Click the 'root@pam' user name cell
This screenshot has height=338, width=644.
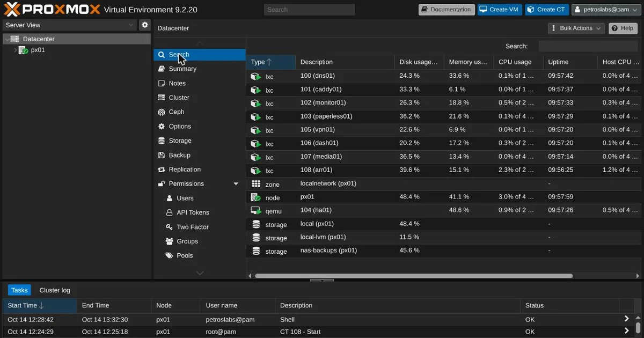[238, 332]
